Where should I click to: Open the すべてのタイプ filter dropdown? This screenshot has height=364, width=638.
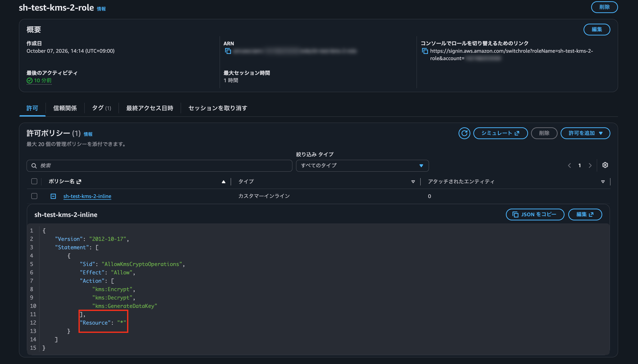[x=362, y=166]
